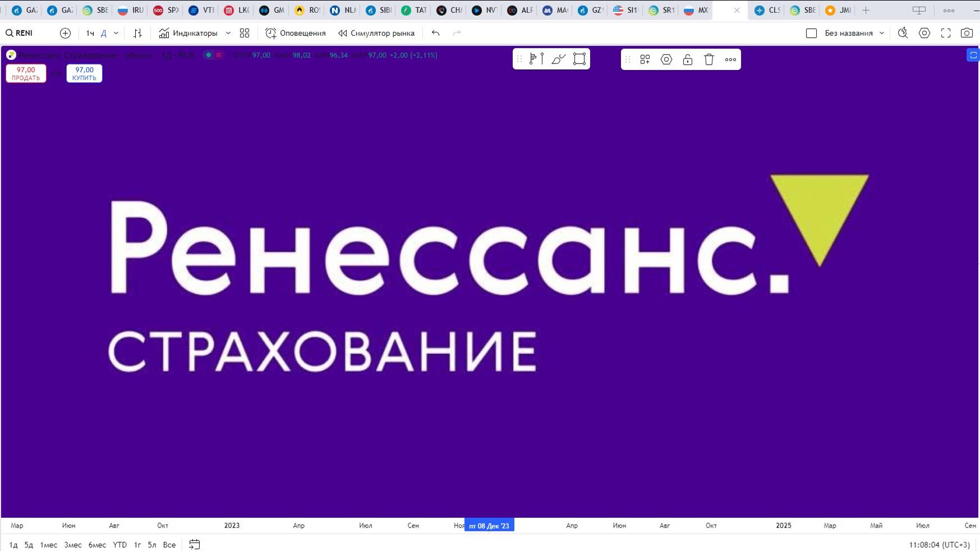The height and width of the screenshot is (551, 980).
Task: Enter fullscreen mode
Action: [x=946, y=33]
